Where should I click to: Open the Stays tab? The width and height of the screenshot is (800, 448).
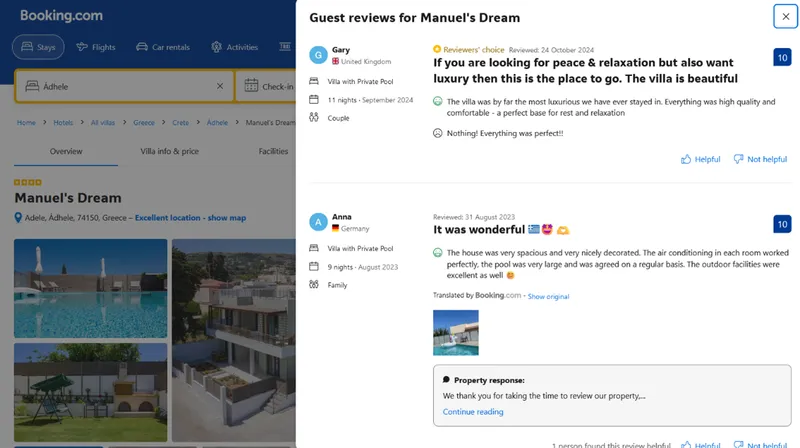click(39, 47)
